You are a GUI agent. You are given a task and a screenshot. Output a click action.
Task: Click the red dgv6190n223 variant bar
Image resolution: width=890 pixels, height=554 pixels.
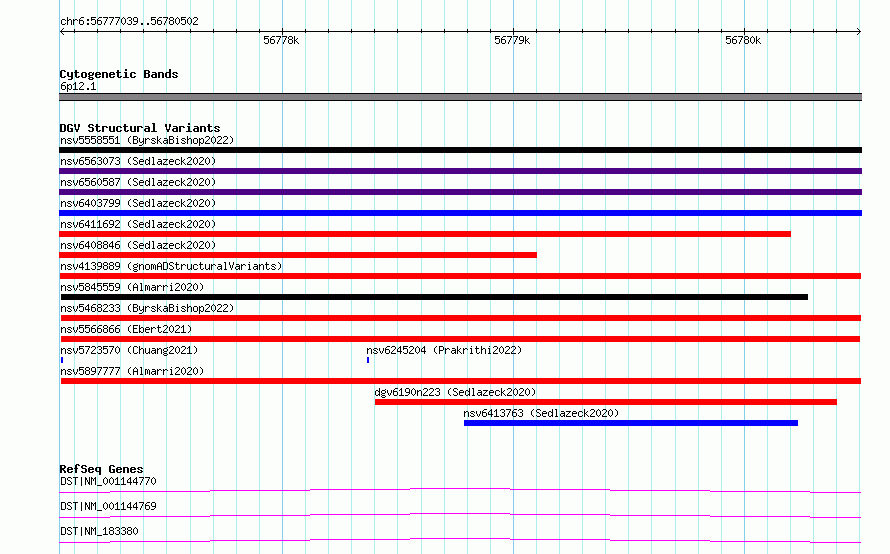coord(606,402)
